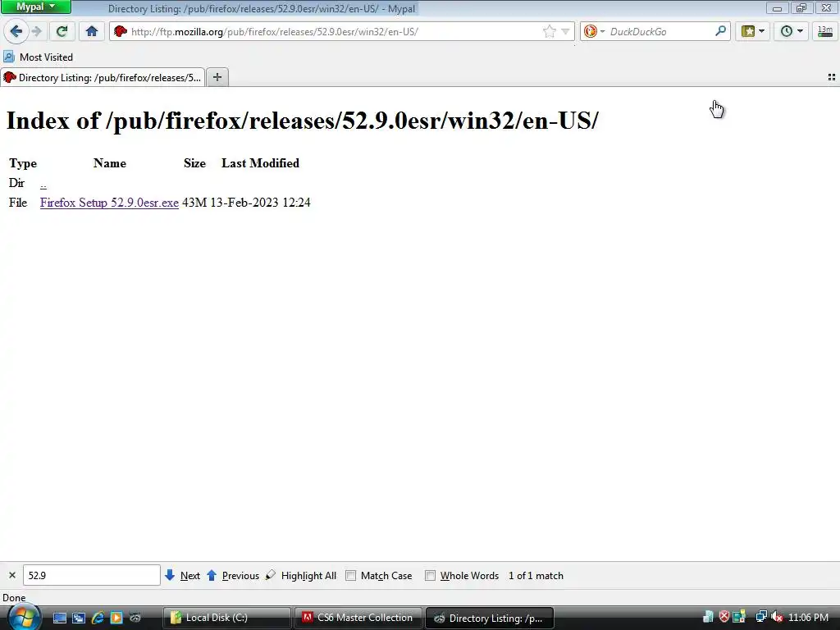
Task: Download Firefox Setup 52.9.0esr.exe
Action: [x=109, y=203]
